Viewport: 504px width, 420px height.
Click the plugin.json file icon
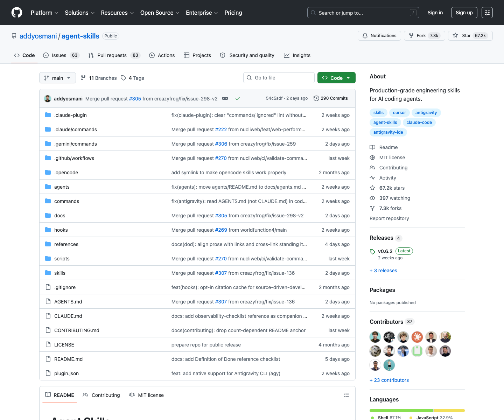(x=48, y=373)
